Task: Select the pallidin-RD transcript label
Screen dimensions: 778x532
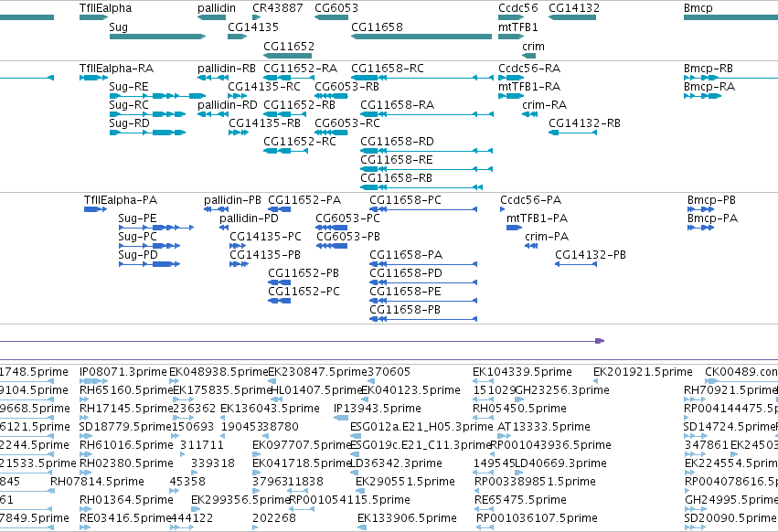Action: coord(228,105)
